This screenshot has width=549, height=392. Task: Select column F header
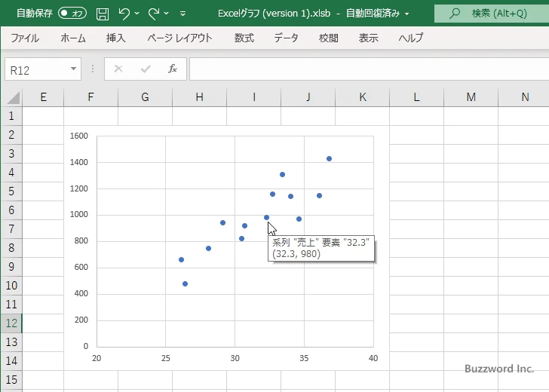pos(90,97)
